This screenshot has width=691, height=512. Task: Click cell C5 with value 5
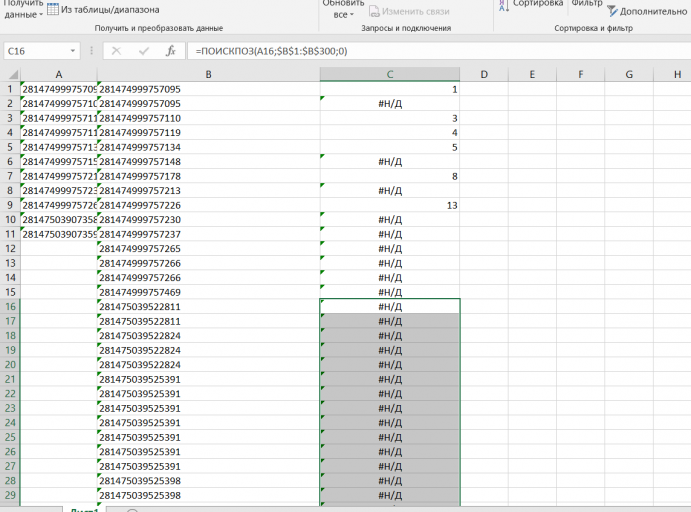(390, 147)
